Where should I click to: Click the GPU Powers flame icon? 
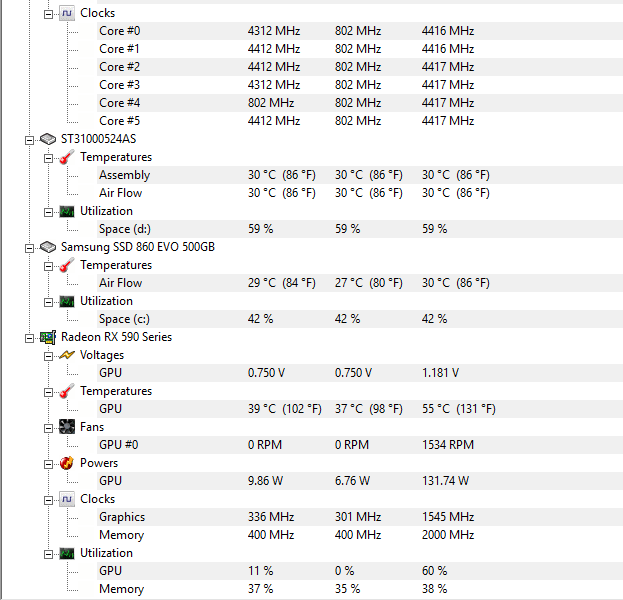pyautogui.click(x=66, y=463)
